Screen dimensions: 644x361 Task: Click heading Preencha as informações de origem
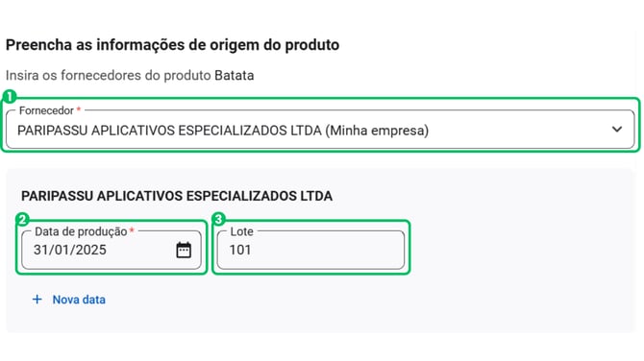172,45
